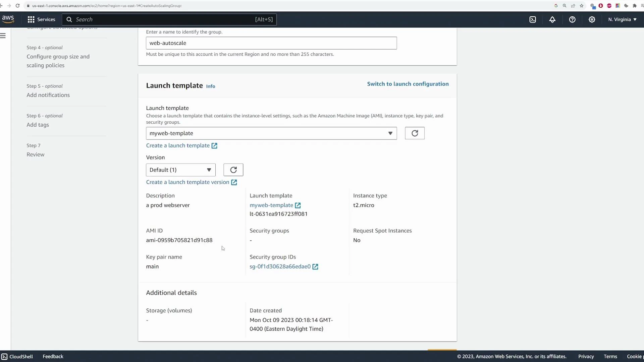
Task: Open the N. Virginia region dropdown
Action: (x=622, y=19)
